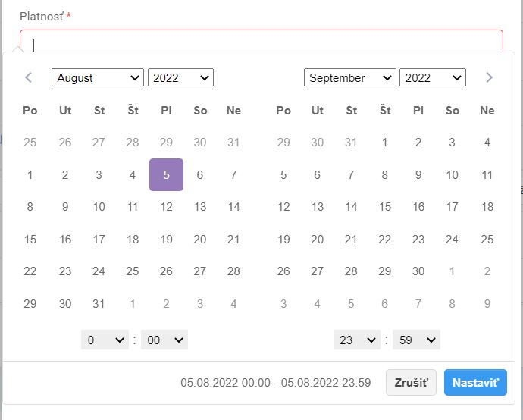Select highlighted August 5 date
Viewport: 523px width, 420px height.
[166, 175]
